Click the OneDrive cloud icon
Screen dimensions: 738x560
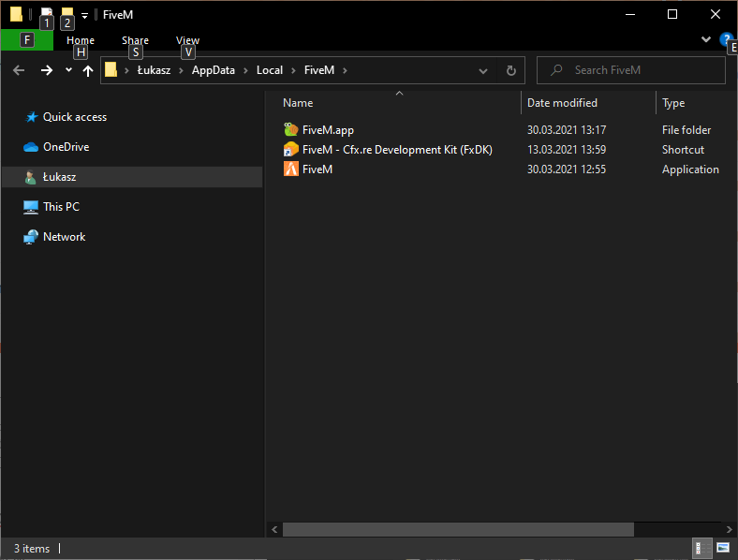(31, 147)
